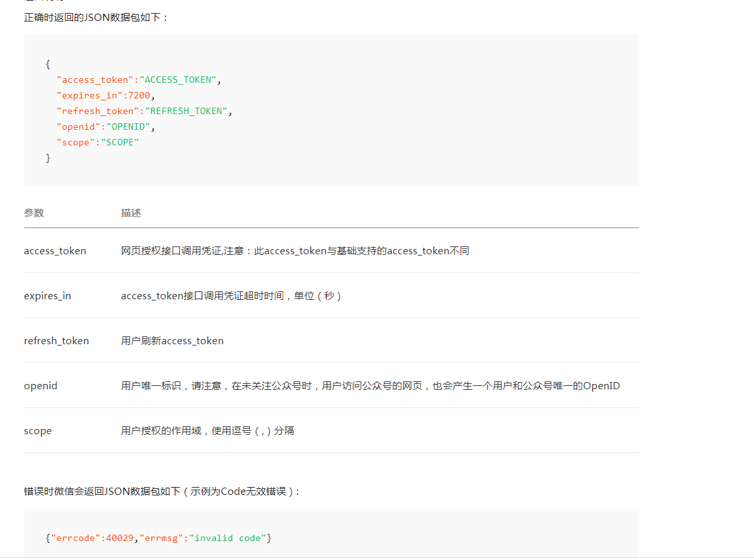Select the refresh_token table entry
Viewport: 754px width, 560px height.
pyautogui.click(x=55, y=340)
